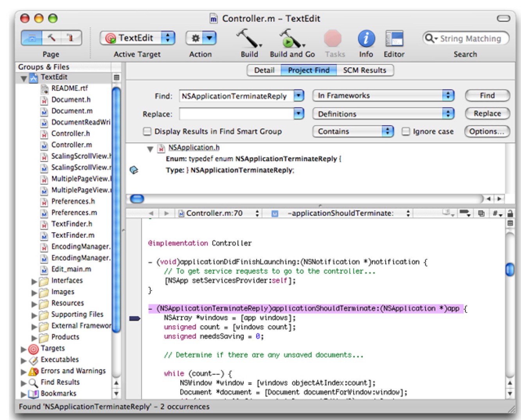Open the applicationShouldTerminate function popup
The width and height of the screenshot is (521, 420).
[340, 214]
